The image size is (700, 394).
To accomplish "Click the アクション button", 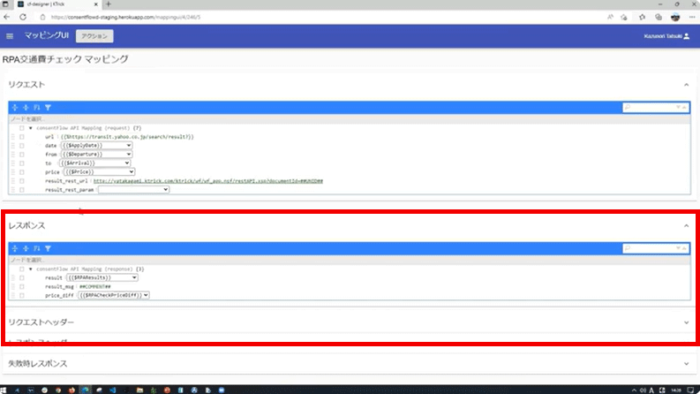I will pos(94,36).
